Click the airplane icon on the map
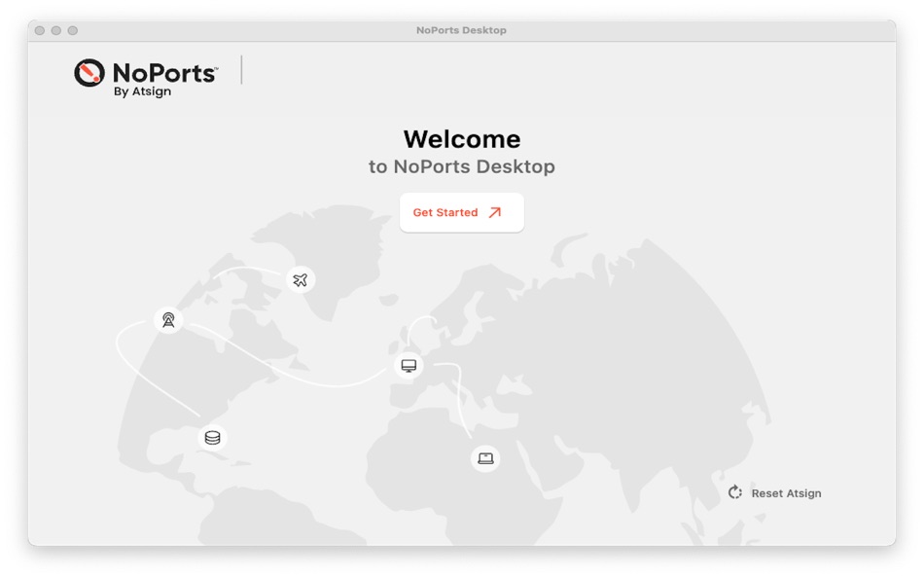Image resolution: width=924 pixels, height=578 pixels. pos(301,279)
